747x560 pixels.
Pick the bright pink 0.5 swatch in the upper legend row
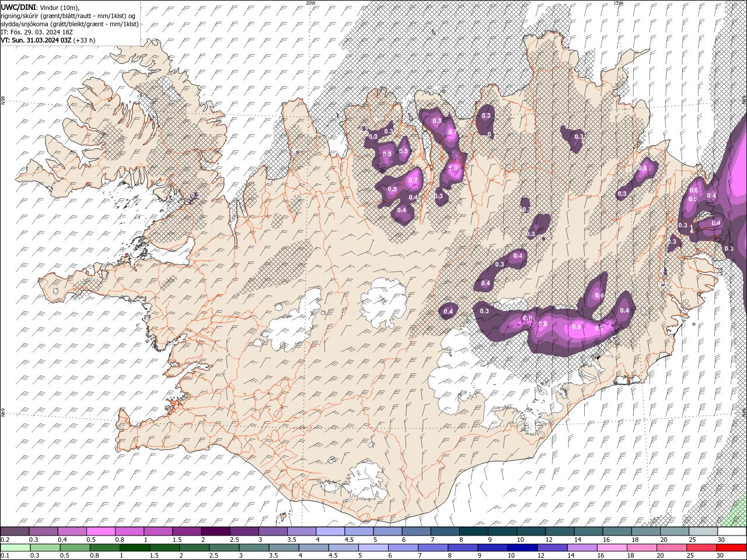tap(100, 531)
